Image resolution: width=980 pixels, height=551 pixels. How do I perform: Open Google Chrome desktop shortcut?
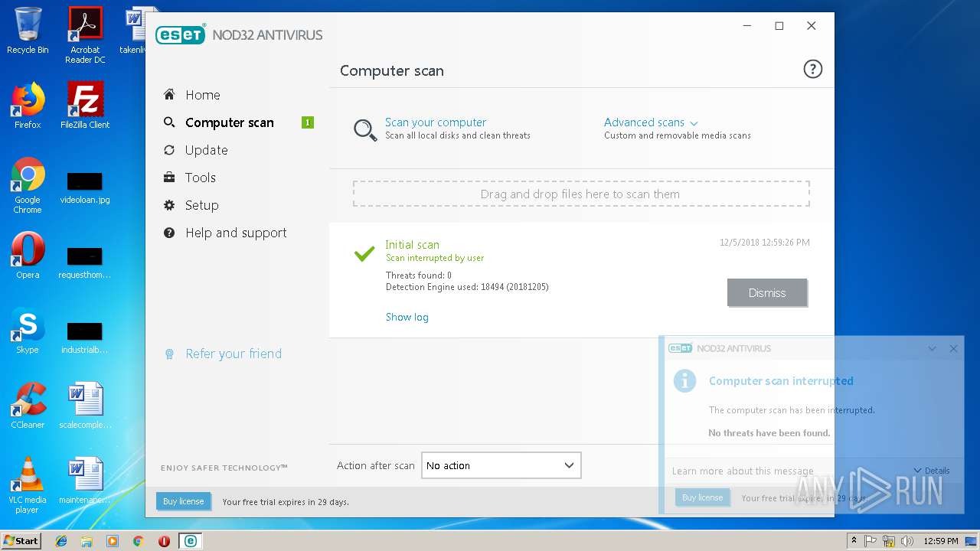(28, 185)
